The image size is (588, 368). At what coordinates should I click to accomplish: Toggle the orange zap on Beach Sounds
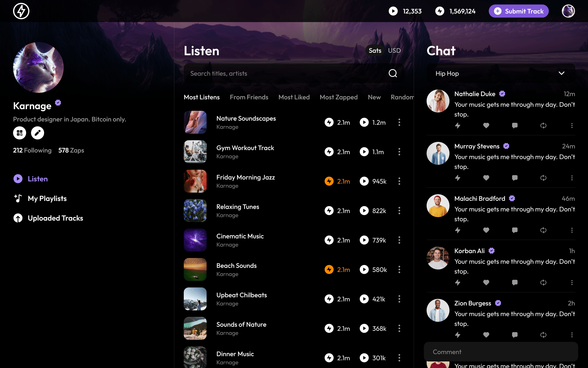329,270
